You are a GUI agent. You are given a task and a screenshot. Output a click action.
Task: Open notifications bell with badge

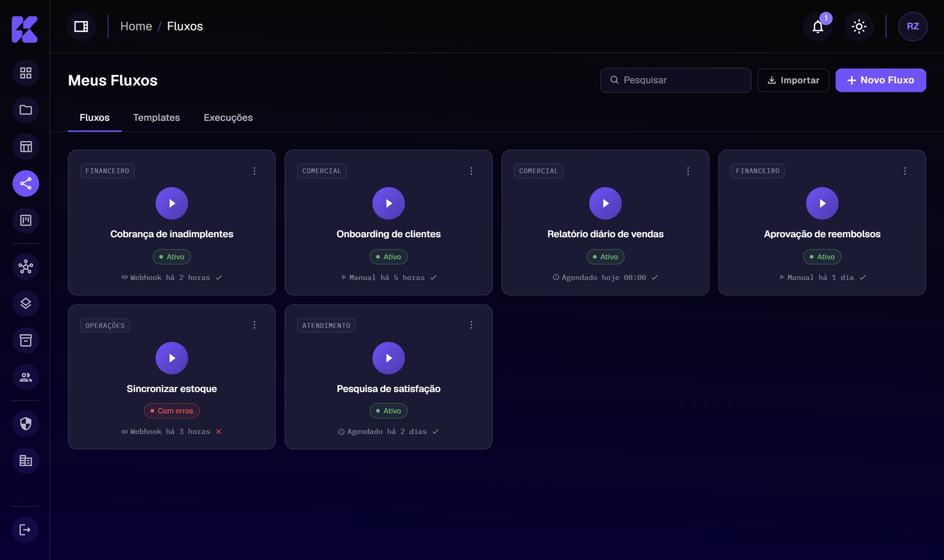click(x=818, y=27)
